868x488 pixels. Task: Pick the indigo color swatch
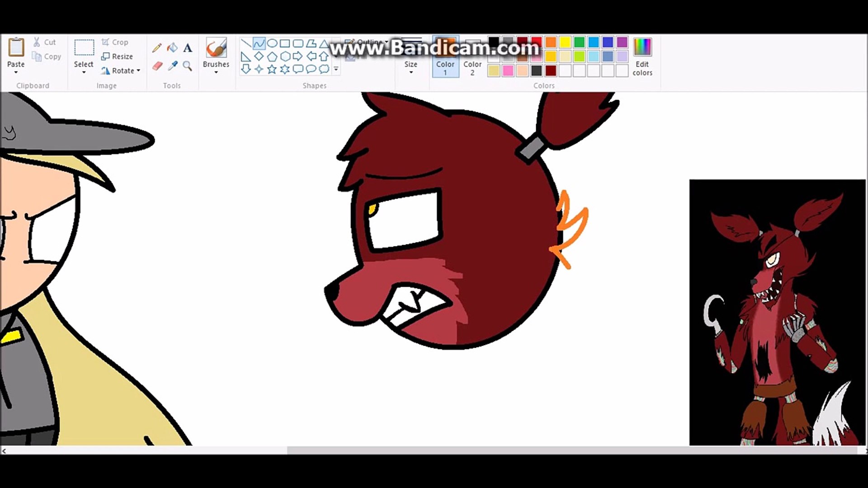pos(608,42)
